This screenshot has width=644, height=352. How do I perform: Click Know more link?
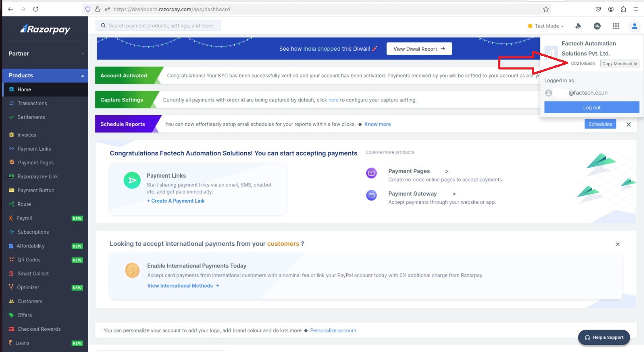377,124
